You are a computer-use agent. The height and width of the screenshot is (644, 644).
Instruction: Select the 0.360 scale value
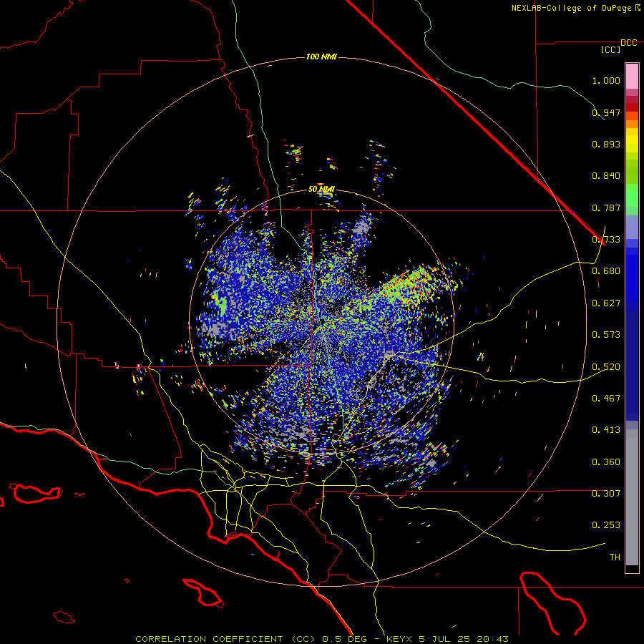[x=606, y=462]
